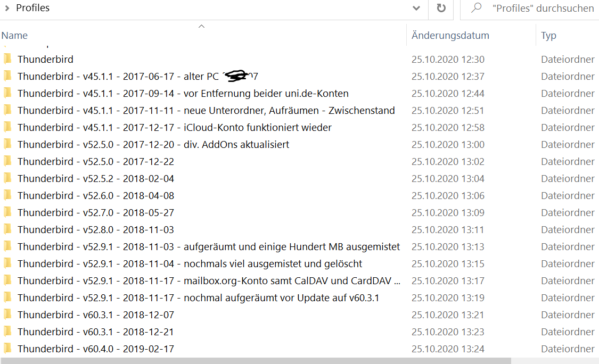Click the folder icon for v52.6.0 2018-04-08

[7, 195]
